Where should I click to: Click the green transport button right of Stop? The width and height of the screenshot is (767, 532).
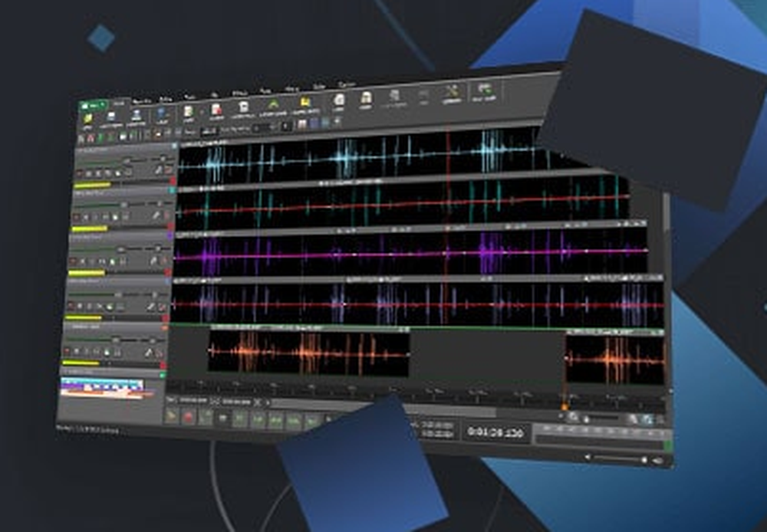point(240,419)
